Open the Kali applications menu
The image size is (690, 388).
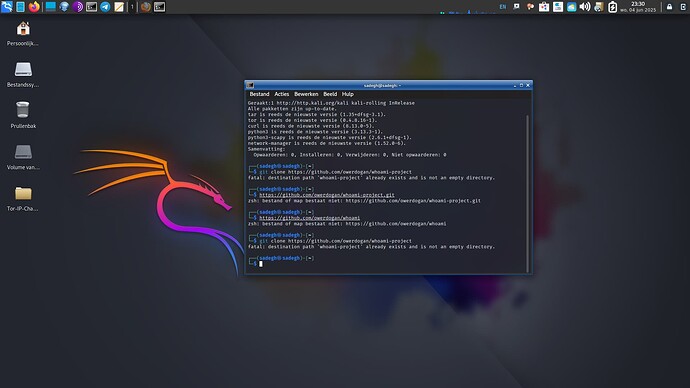(x=7, y=7)
